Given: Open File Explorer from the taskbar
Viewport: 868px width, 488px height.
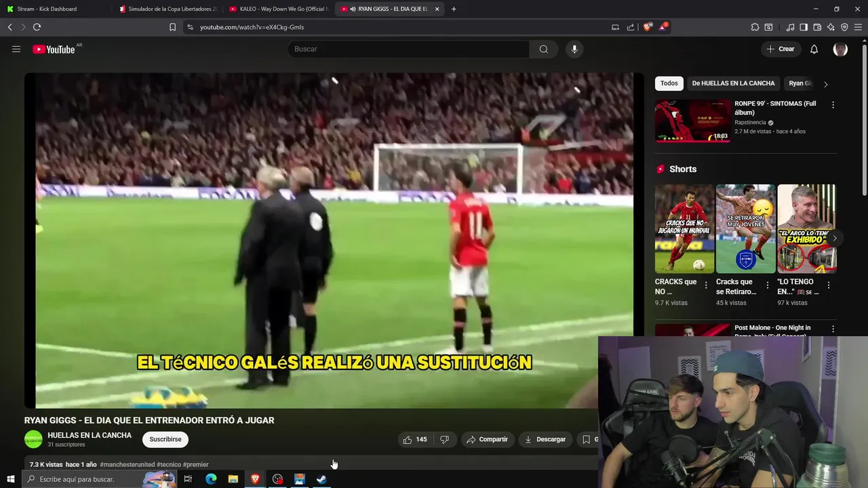Looking at the screenshot, I should click(x=233, y=479).
